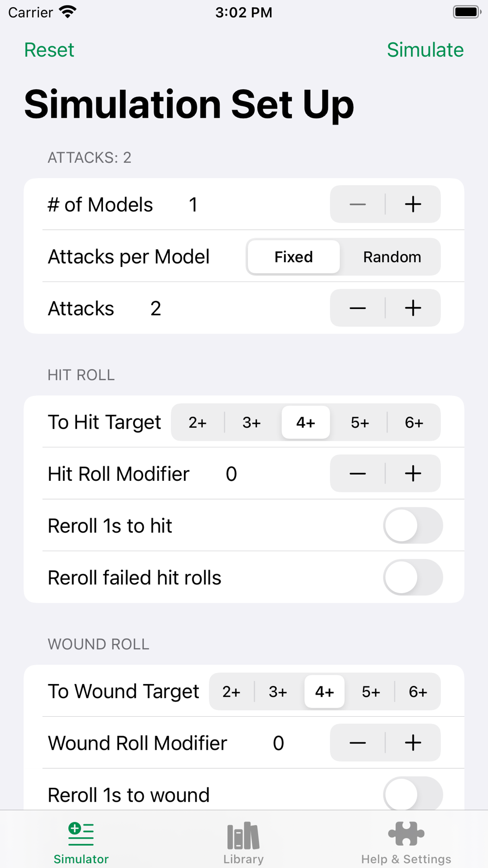
Task: Set To Hit Target to 6+
Action: click(414, 422)
